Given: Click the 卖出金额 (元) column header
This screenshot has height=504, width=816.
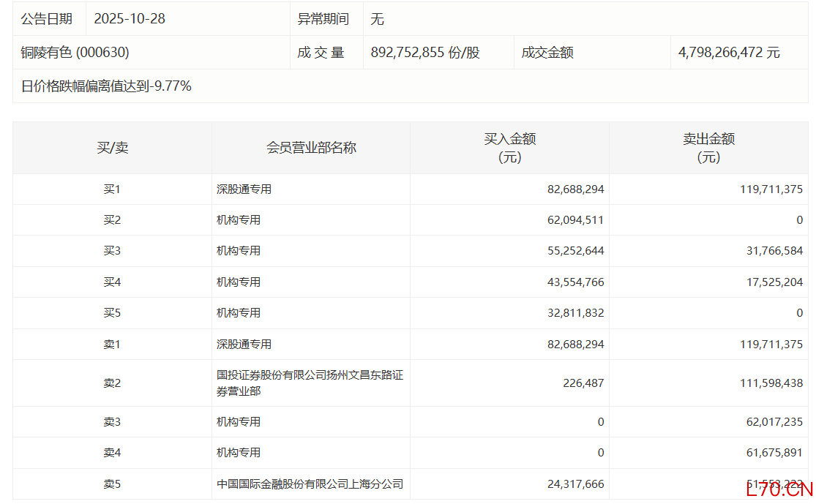Looking at the screenshot, I should [x=708, y=148].
